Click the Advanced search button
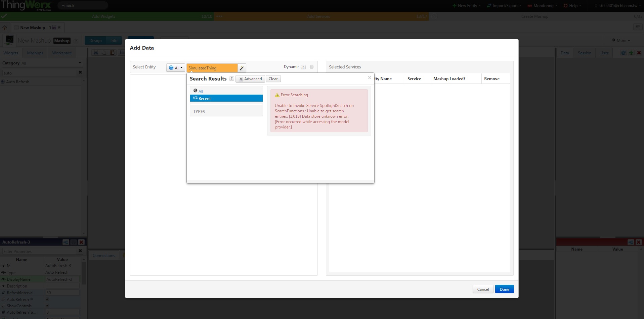 (250, 79)
